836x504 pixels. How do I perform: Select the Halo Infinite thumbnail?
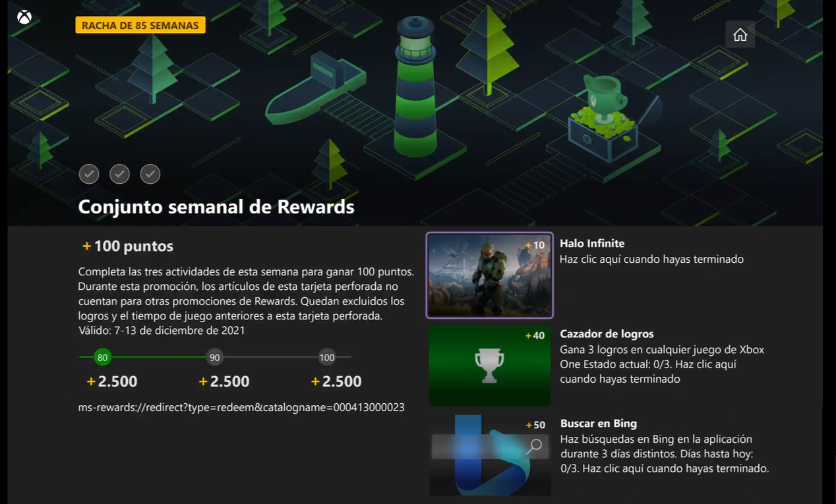pos(490,275)
